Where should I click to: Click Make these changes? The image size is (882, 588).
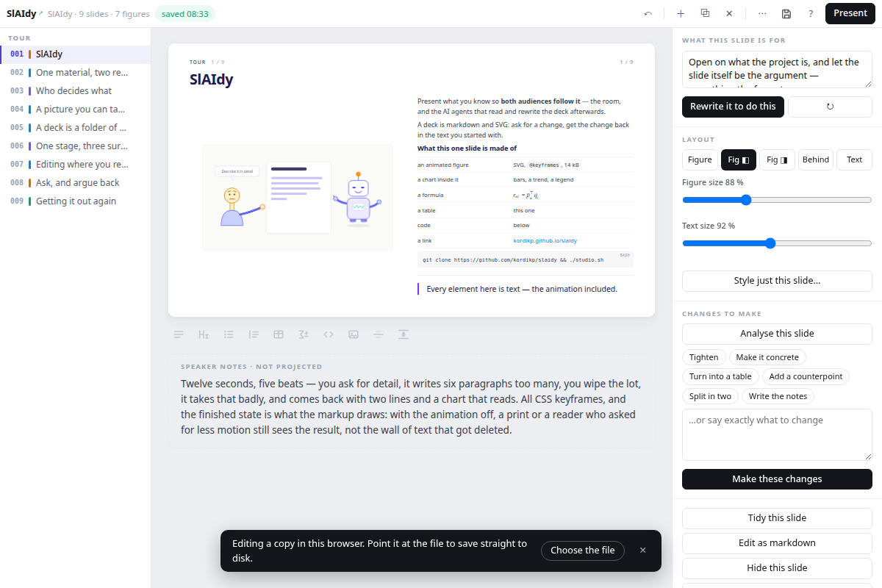point(777,479)
